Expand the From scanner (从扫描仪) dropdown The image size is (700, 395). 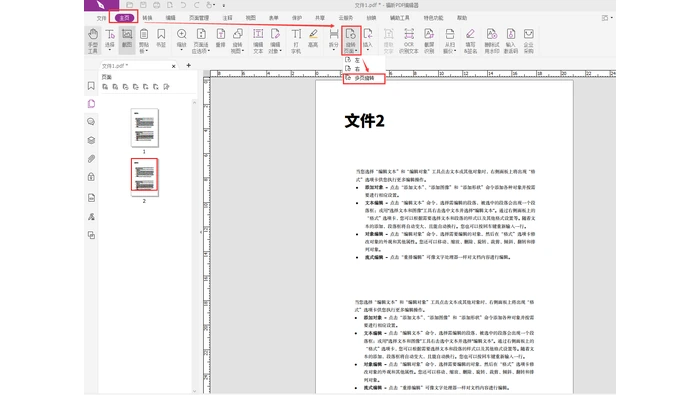[x=454, y=51]
